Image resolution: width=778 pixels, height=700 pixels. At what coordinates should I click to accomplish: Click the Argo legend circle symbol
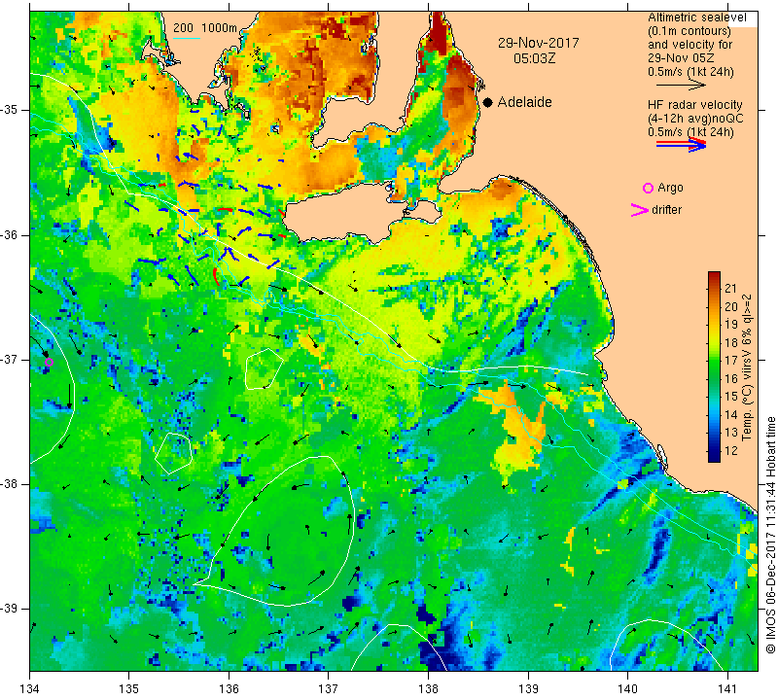(x=648, y=188)
